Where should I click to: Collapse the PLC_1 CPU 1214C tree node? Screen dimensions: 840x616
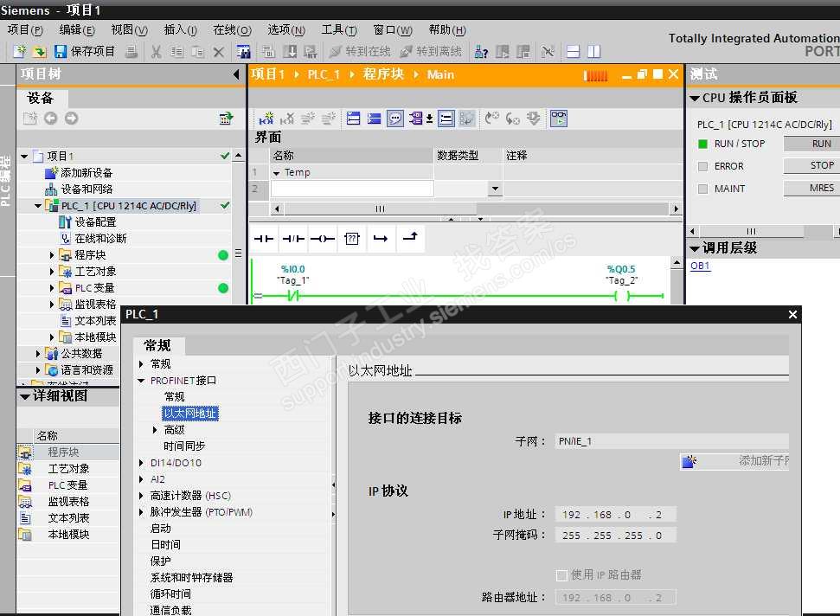pyautogui.click(x=38, y=206)
